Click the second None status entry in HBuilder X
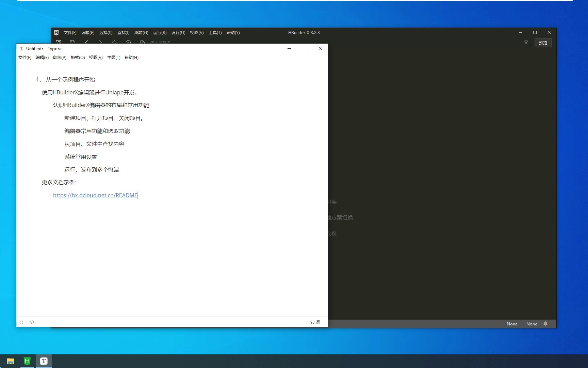 click(532, 324)
